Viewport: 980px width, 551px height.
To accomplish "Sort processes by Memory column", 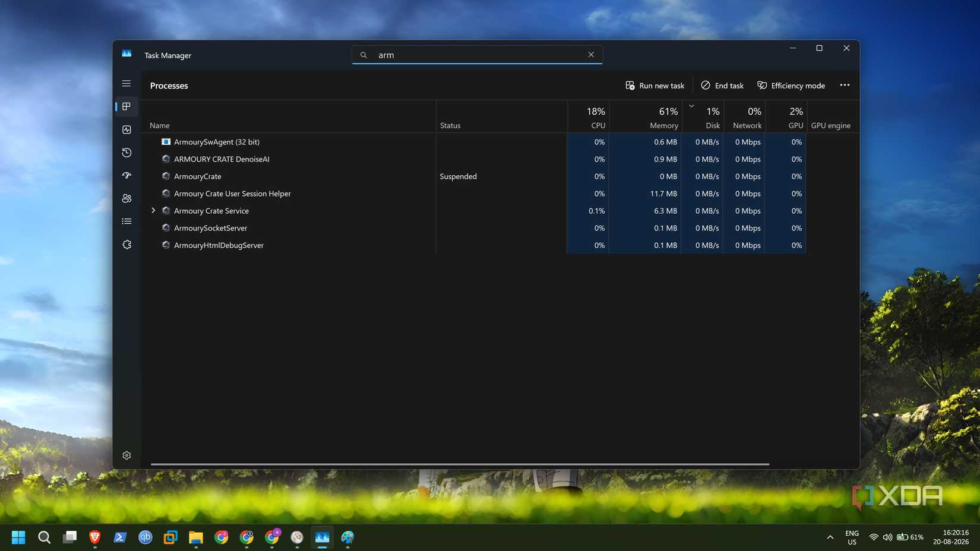I will pos(646,116).
